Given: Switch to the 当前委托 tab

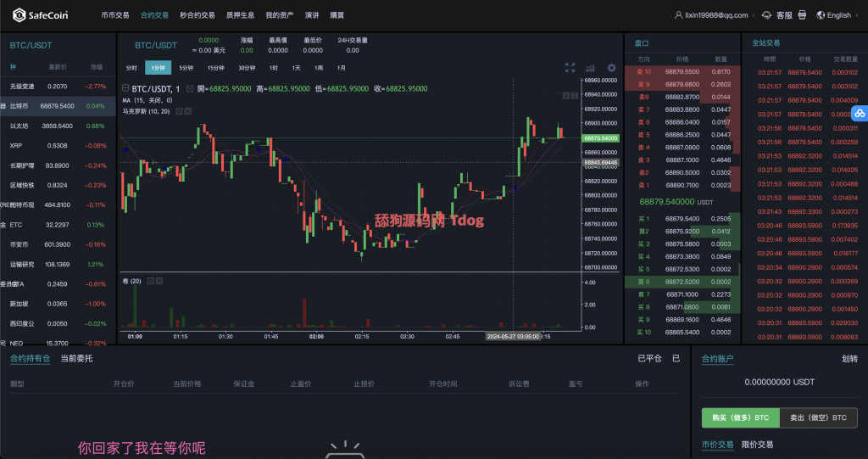Looking at the screenshot, I should 76,358.
